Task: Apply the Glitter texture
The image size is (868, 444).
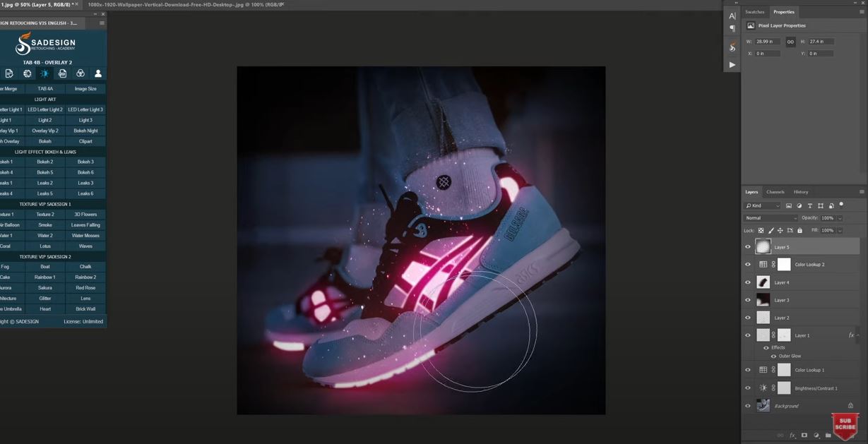Action: tap(45, 299)
